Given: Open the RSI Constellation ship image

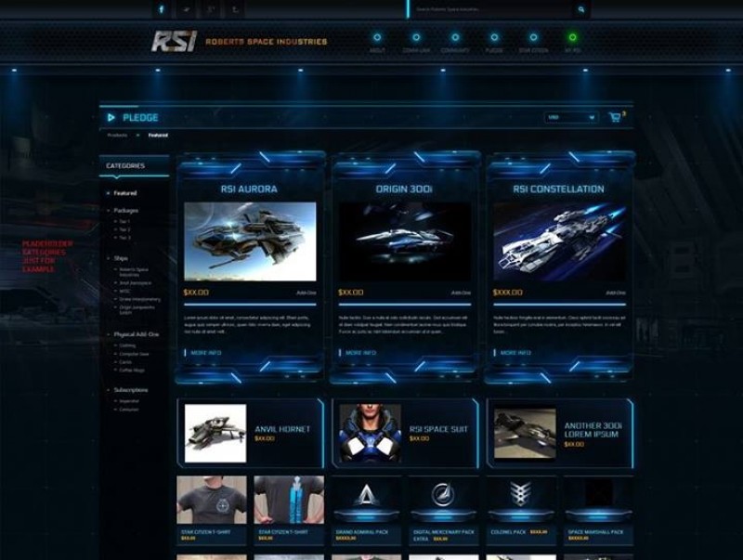Looking at the screenshot, I should pos(560,241).
